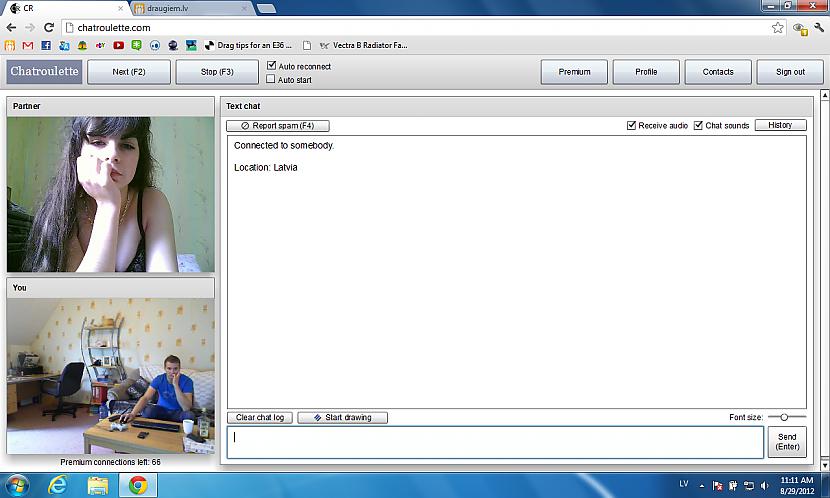
Task: Open the green square bookmark icon
Action: (137, 46)
